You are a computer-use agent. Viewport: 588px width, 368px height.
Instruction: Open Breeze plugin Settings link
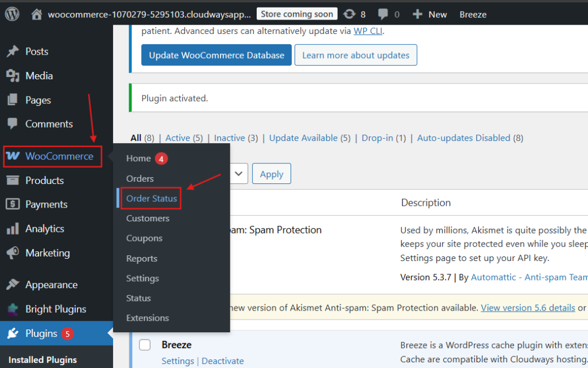[x=178, y=361]
